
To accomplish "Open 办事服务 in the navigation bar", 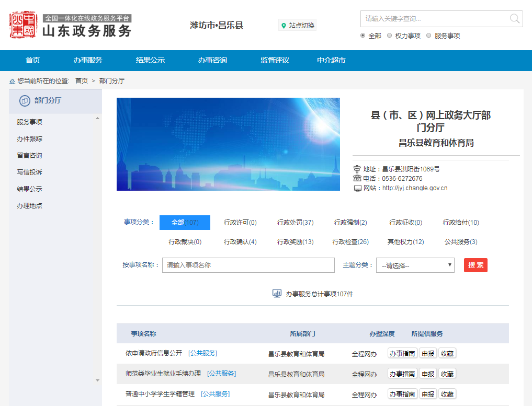I will pos(88,60).
